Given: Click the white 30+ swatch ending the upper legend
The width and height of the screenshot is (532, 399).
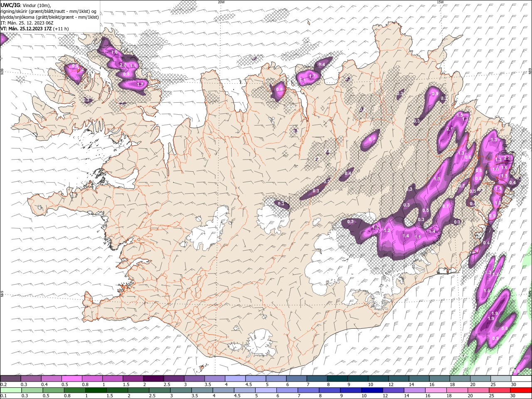Looking at the screenshot, I should (x=521, y=379).
